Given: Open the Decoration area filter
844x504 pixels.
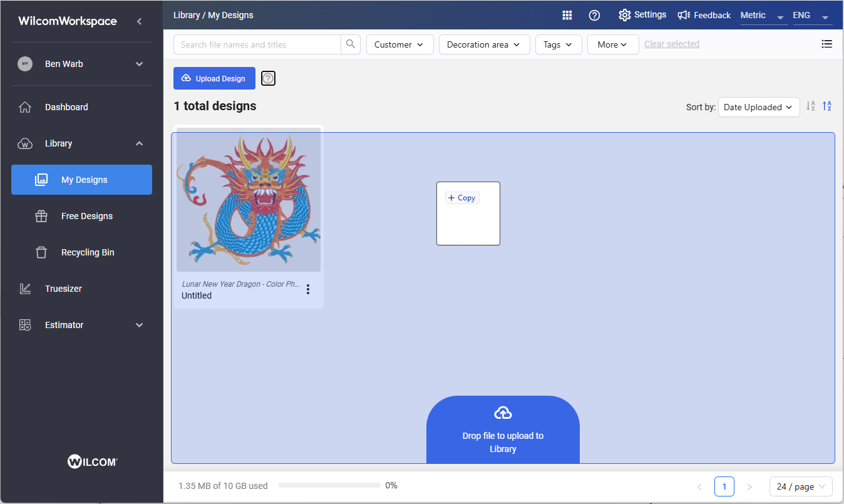Looking at the screenshot, I should (484, 44).
